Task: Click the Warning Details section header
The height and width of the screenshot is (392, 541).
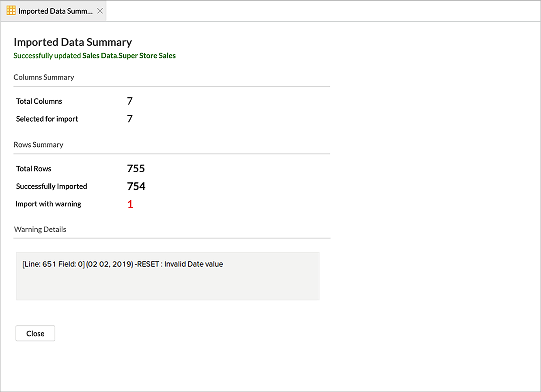Action: pos(40,229)
